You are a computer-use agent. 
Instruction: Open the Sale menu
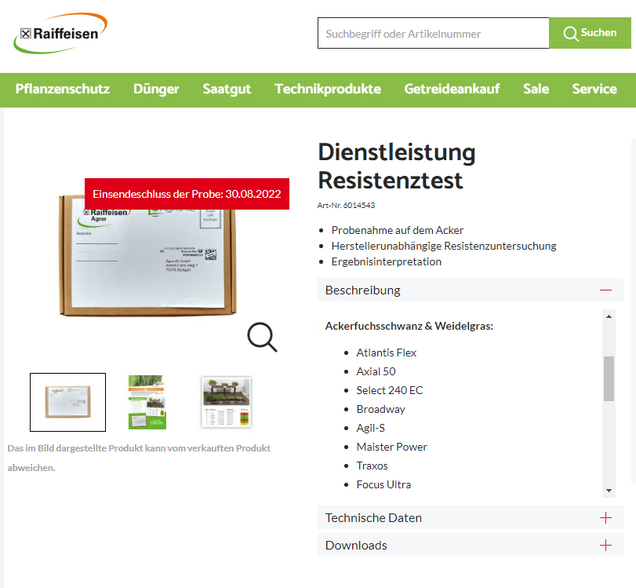coord(536,89)
